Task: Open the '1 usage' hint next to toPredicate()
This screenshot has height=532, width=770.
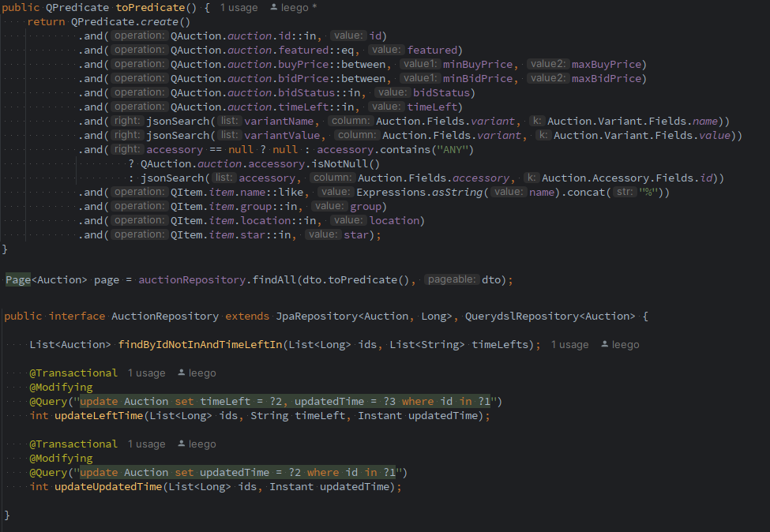Action: click(239, 8)
